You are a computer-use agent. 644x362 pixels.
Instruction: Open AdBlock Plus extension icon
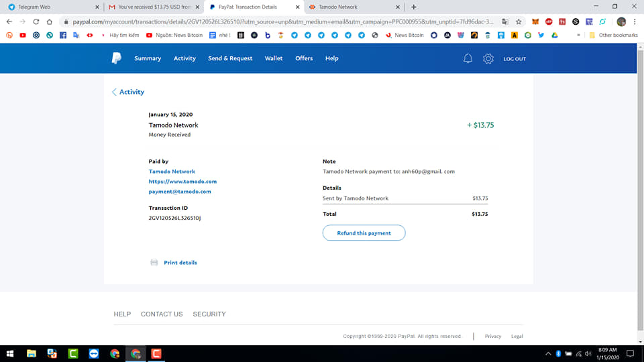(549, 21)
